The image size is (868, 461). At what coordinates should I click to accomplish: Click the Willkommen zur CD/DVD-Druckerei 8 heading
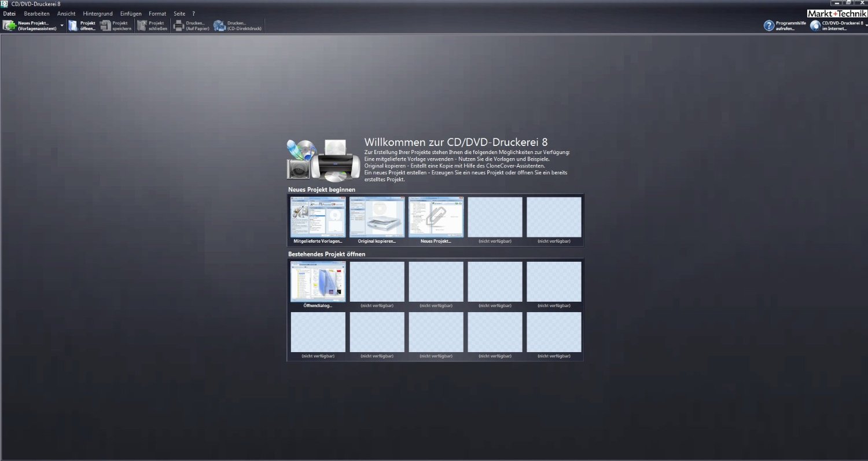(456, 142)
